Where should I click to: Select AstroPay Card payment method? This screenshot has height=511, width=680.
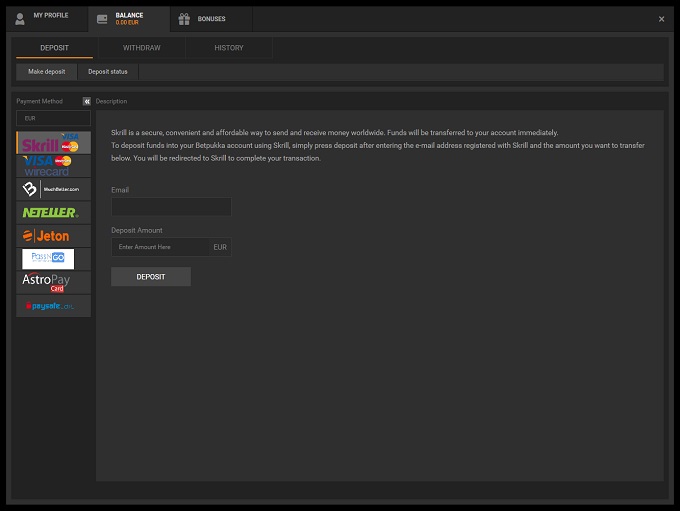[53, 282]
